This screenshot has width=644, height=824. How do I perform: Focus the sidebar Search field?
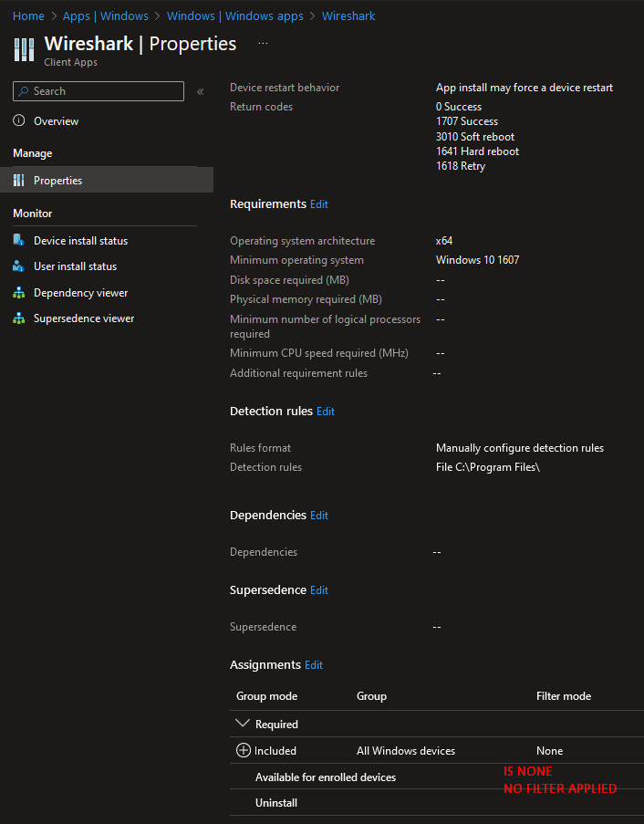coord(99,91)
